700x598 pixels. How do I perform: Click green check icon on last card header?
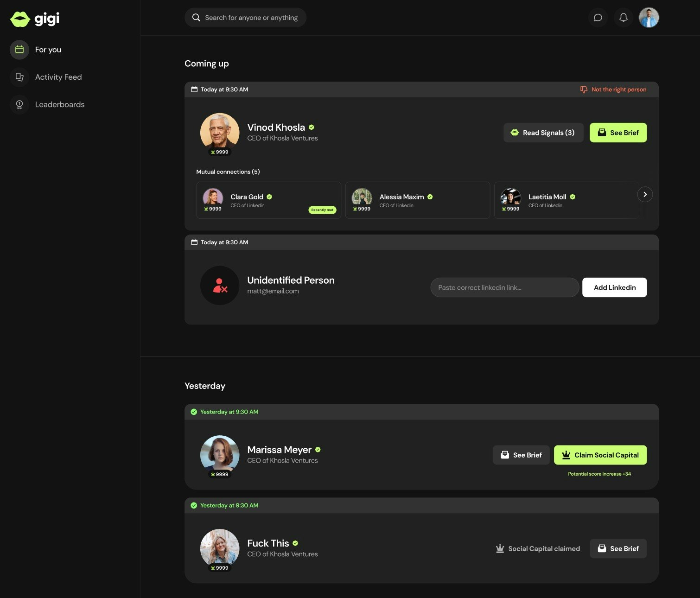194,505
